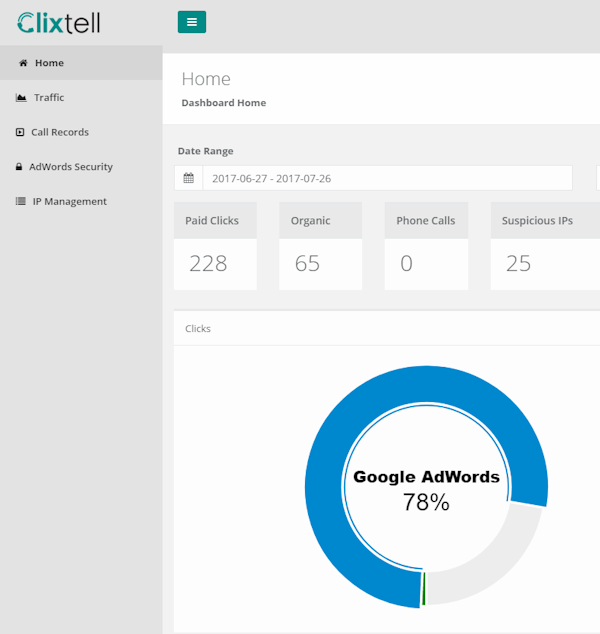
Task: Click the Paid Clicks card header
Action: [215, 220]
